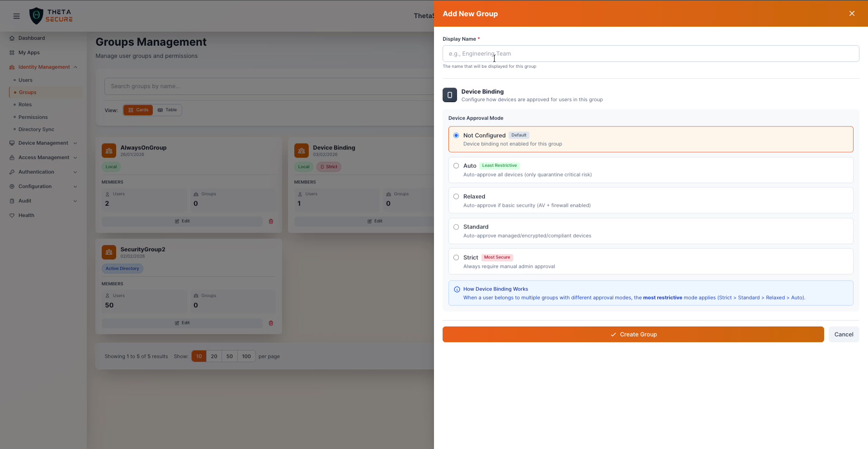Select the Strict approval mode option

click(x=456, y=257)
